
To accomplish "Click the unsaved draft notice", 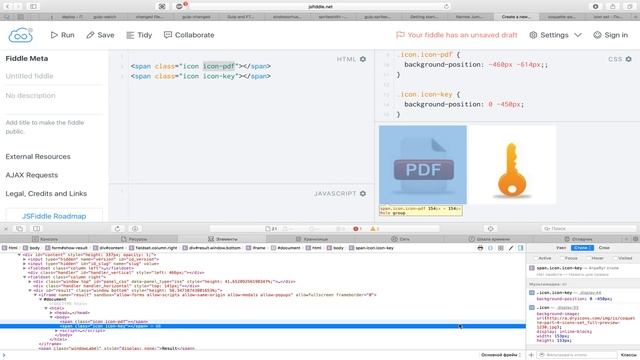I will (x=457, y=35).
